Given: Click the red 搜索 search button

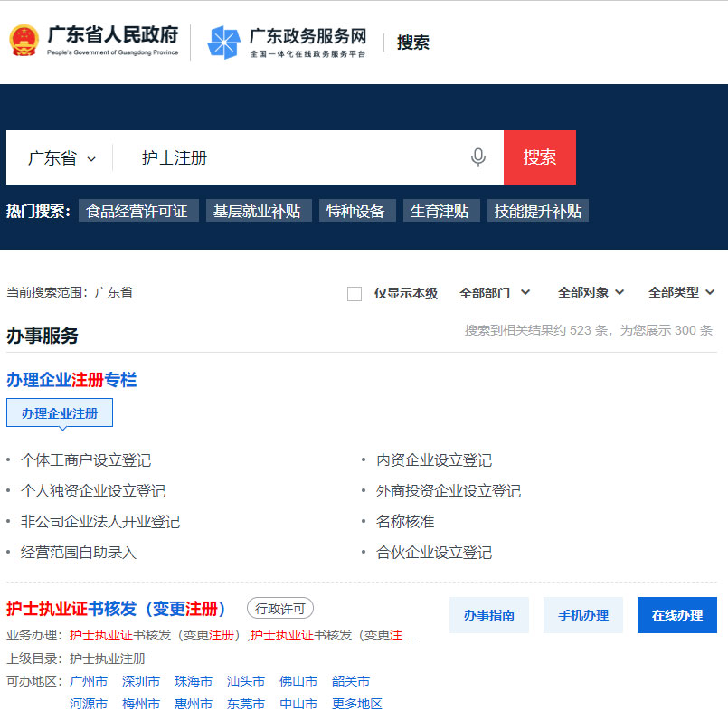Looking at the screenshot, I should (x=540, y=157).
